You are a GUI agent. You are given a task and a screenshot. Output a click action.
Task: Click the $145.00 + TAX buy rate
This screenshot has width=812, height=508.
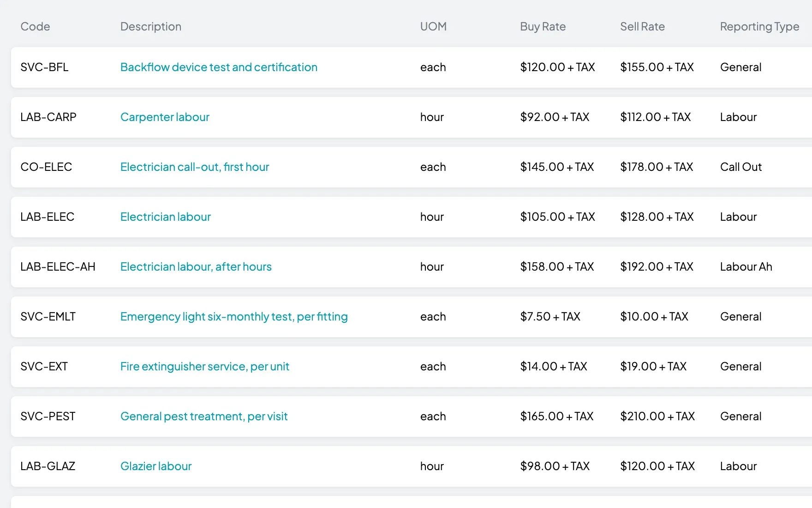(557, 167)
